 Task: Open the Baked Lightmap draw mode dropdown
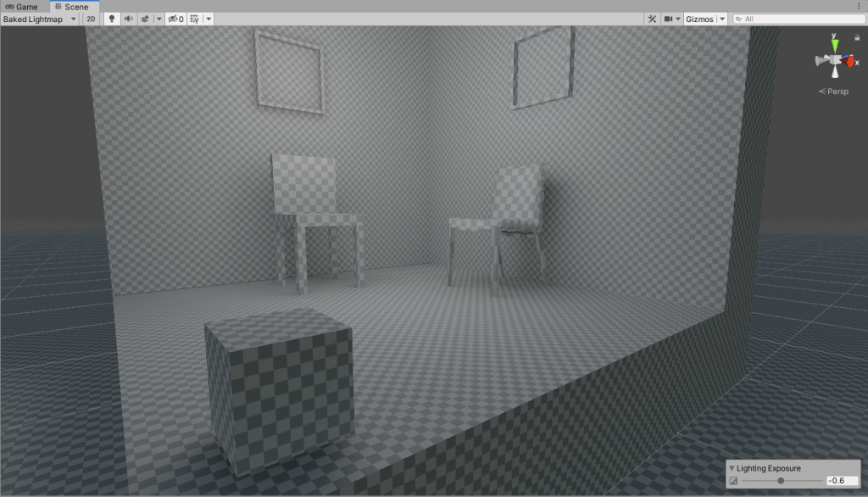click(x=40, y=19)
